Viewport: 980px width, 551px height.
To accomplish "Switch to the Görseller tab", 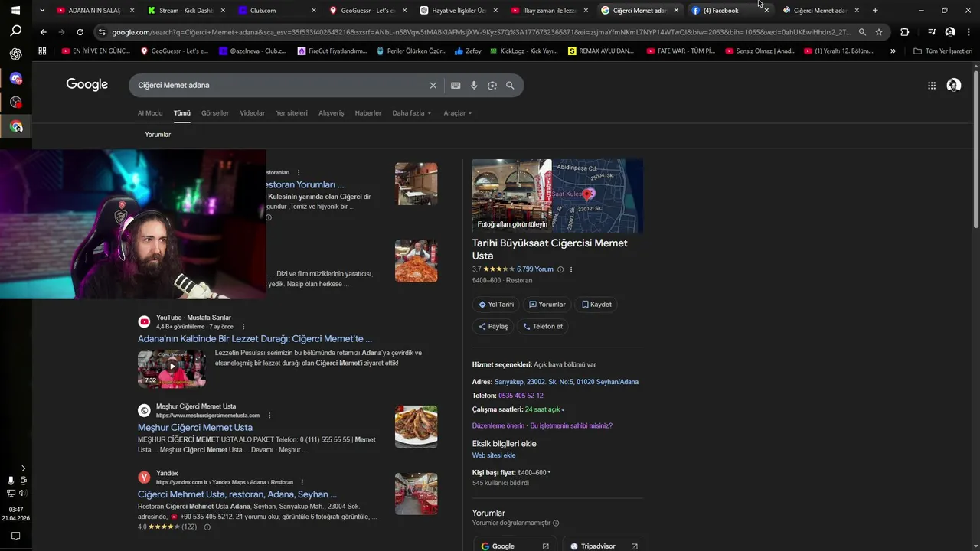I will click(215, 113).
